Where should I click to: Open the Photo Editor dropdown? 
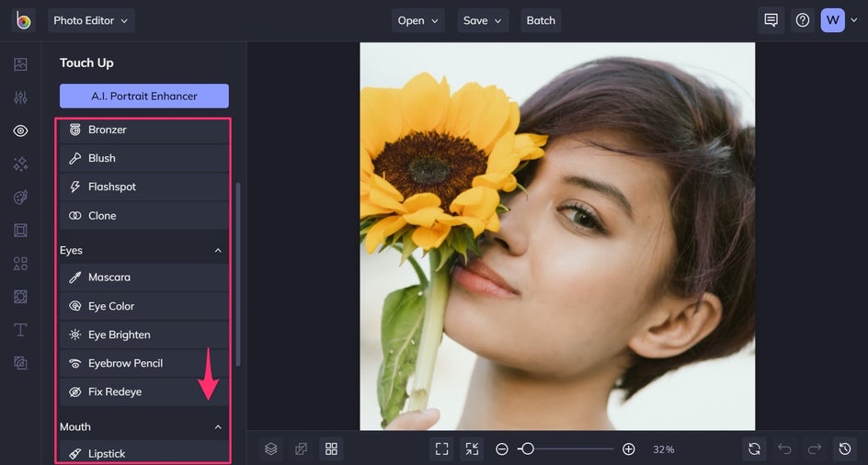click(91, 20)
